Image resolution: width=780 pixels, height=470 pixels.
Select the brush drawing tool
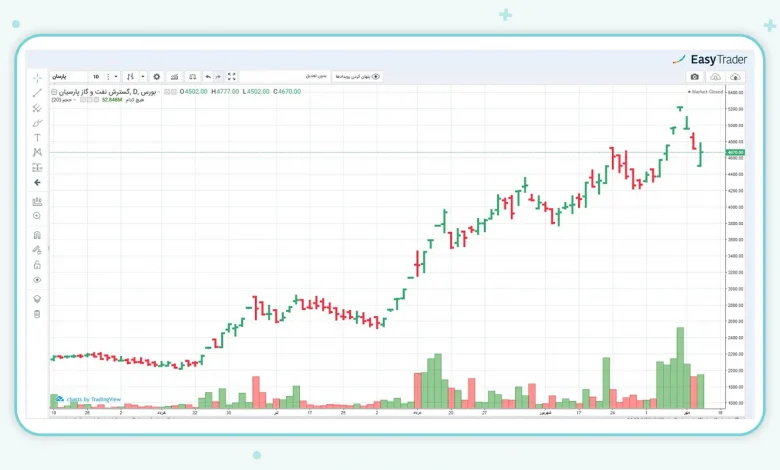[37, 123]
